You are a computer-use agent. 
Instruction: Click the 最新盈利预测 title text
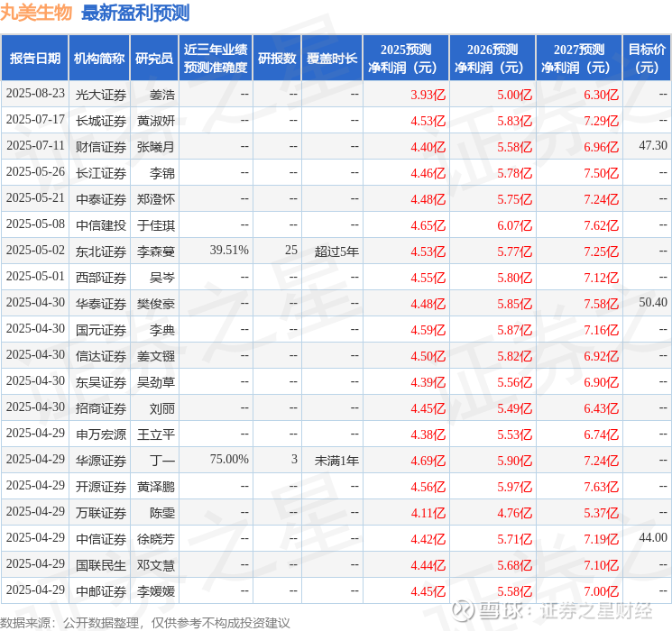(135, 13)
